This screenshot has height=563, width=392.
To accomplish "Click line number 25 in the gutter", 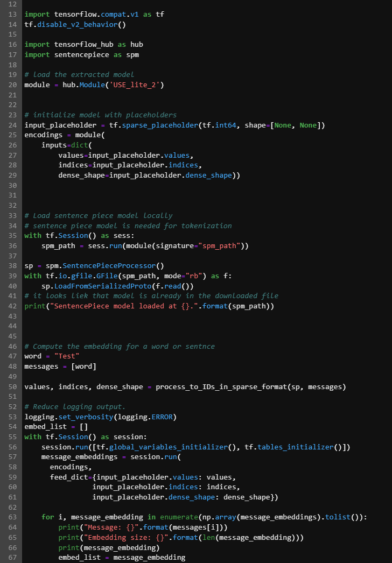I will click(12, 135).
